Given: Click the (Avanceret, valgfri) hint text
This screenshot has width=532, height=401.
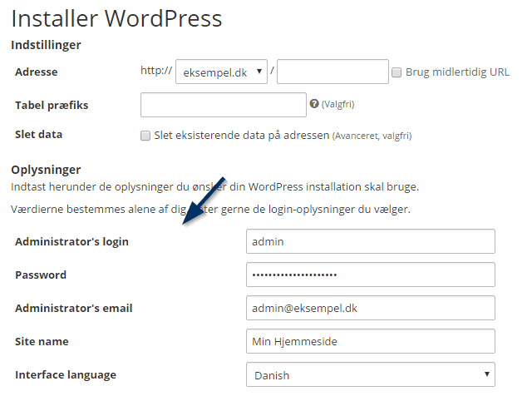Looking at the screenshot, I should (372, 136).
